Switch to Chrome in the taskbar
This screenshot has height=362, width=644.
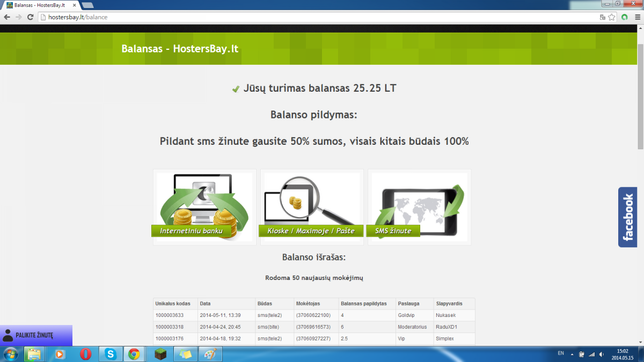pyautogui.click(x=134, y=354)
